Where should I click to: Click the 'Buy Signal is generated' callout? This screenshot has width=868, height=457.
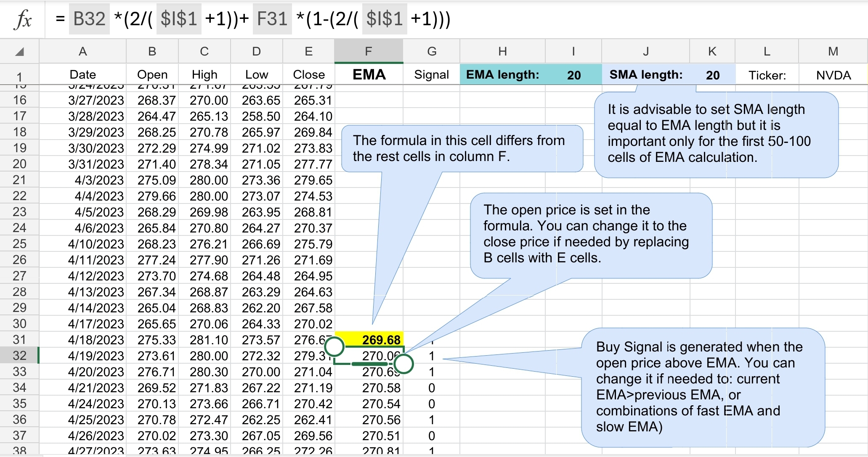point(703,387)
